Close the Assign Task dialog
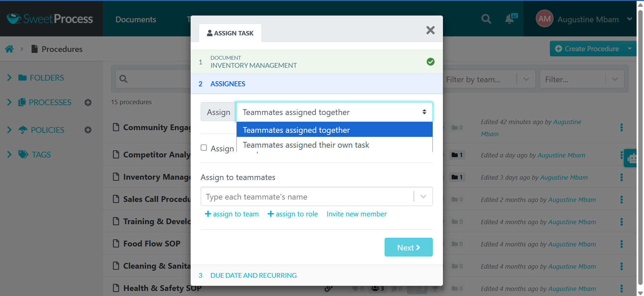 click(x=430, y=30)
